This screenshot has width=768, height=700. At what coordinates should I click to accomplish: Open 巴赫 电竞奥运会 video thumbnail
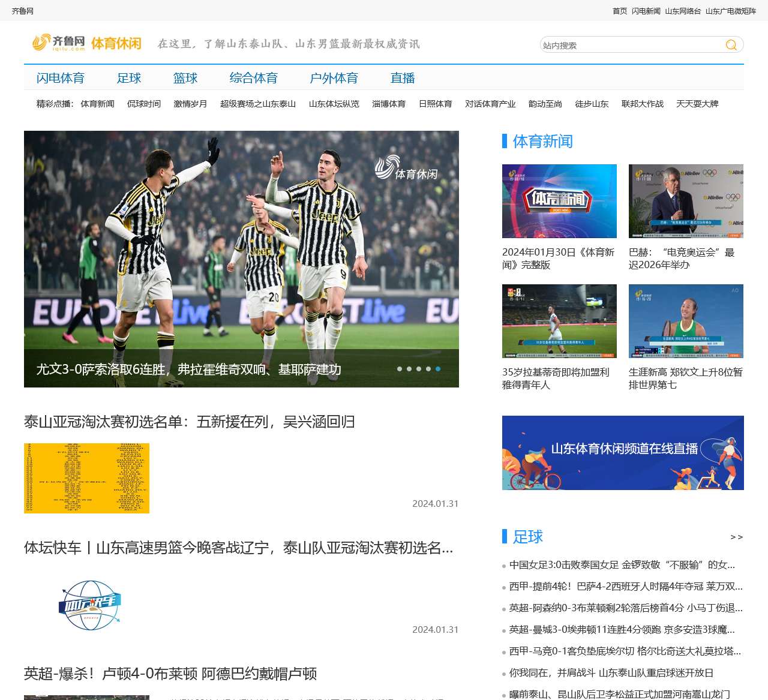tap(686, 201)
